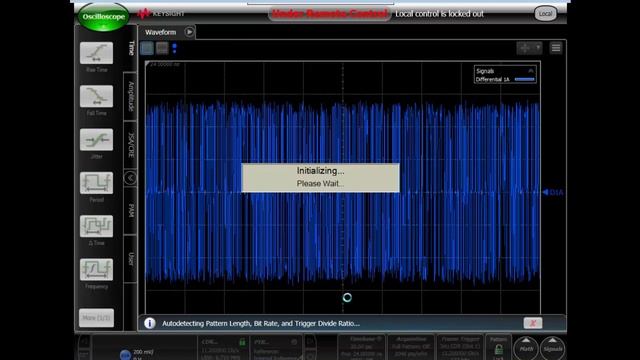This screenshot has width=640, height=360.
Task: Open the PAM measurements tab
Action: pyautogui.click(x=131, y=211)
